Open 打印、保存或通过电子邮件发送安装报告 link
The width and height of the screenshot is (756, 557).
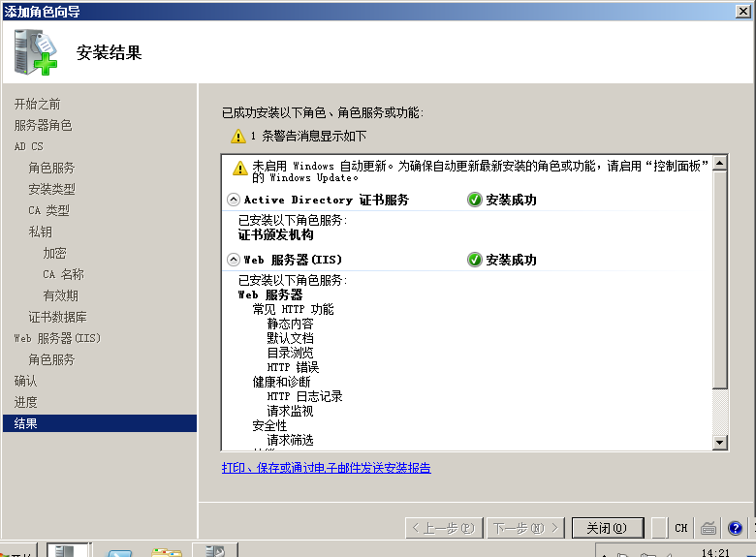327,467
